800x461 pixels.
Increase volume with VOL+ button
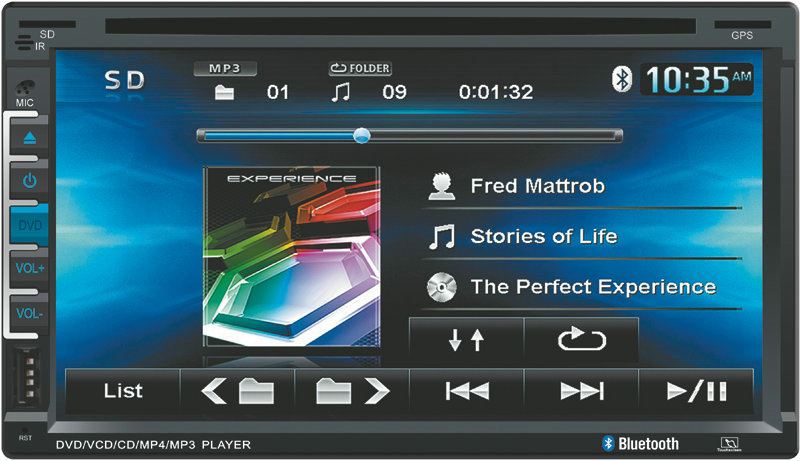click(x=30, y=269)
